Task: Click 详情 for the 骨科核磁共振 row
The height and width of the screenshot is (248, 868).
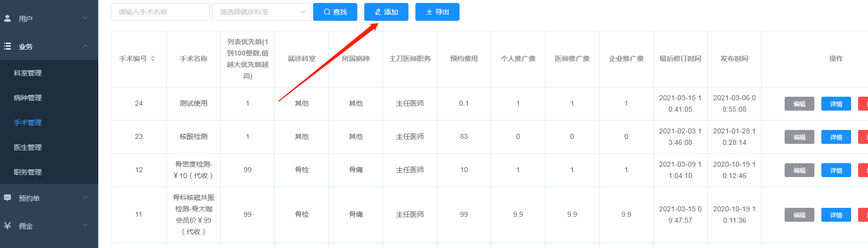Action: [836, 215]
